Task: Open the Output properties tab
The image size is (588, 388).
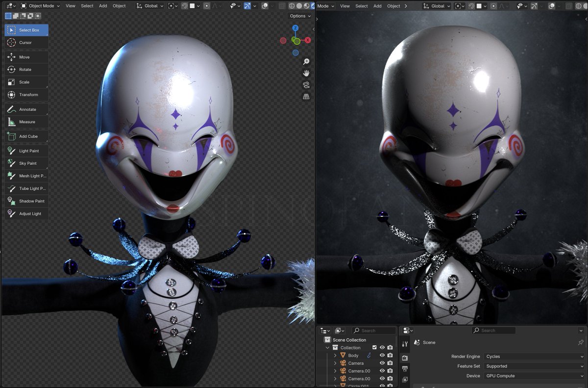Action: click(405, 369)
